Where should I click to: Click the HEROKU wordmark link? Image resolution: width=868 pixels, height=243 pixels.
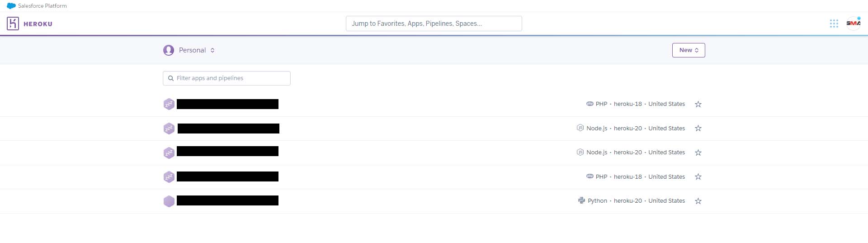point(38,24)
